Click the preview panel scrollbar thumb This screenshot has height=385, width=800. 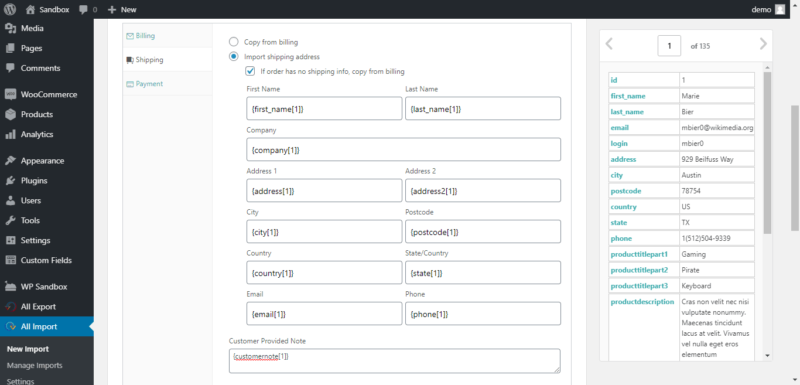[767, 152]
